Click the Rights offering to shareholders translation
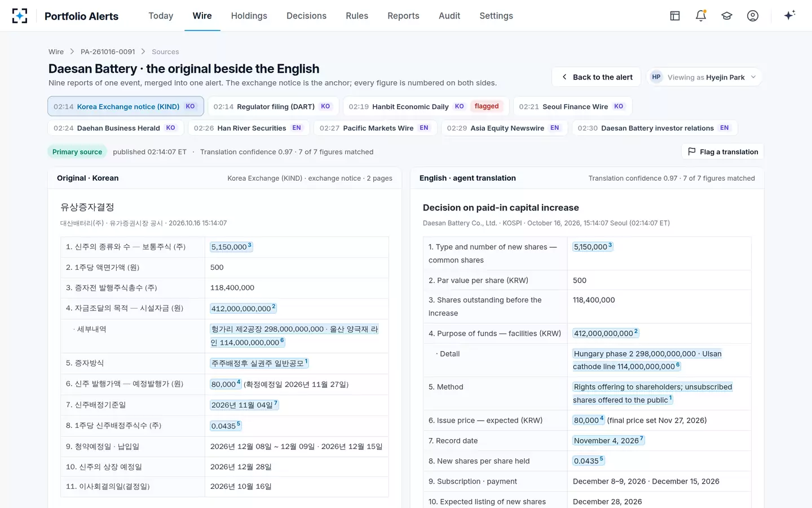This screenshot has height=508, width=812. pyautogui.click(x=652, y=393)
